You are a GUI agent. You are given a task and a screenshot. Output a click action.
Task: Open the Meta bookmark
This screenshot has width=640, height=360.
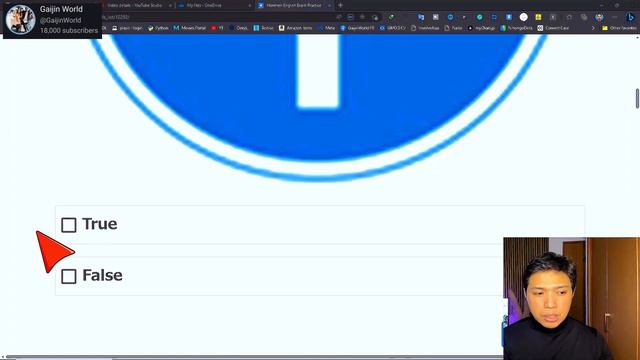(x=327, y=28)
